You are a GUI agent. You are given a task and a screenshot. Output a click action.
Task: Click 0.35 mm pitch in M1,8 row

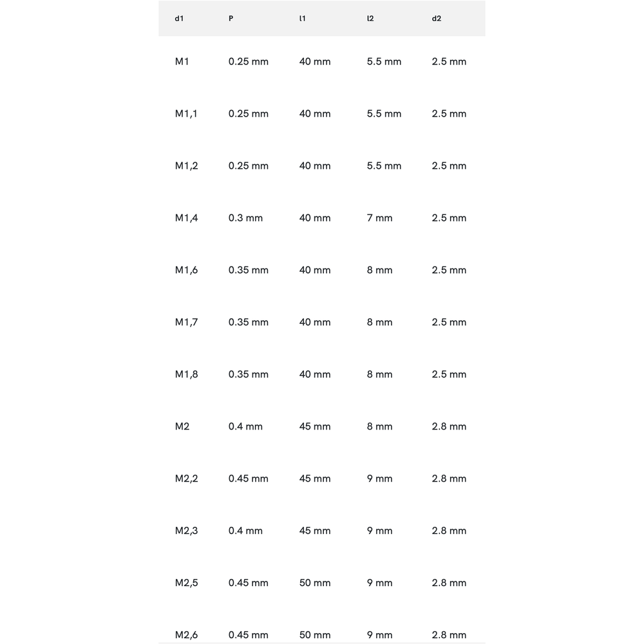click(248, 375)
